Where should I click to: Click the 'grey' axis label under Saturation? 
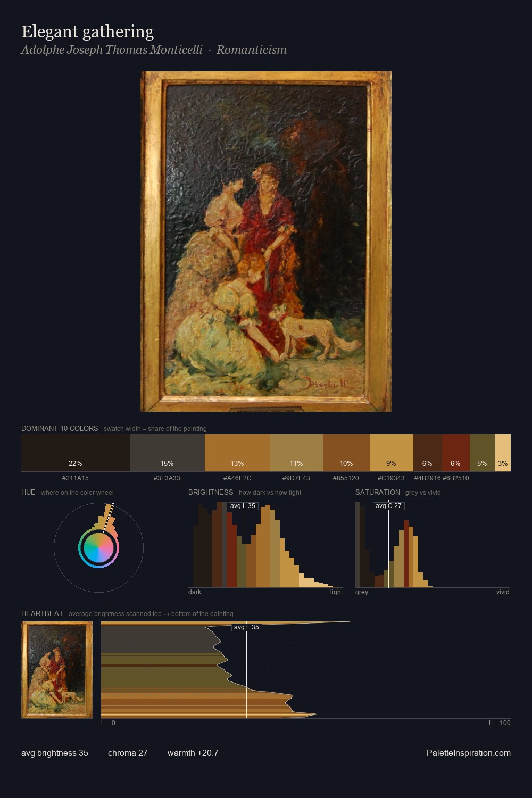(362, 592)
